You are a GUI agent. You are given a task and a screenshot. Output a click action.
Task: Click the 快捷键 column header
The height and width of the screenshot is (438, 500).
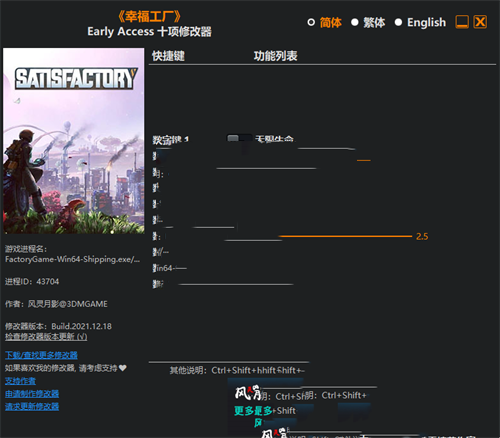[168, 56]
